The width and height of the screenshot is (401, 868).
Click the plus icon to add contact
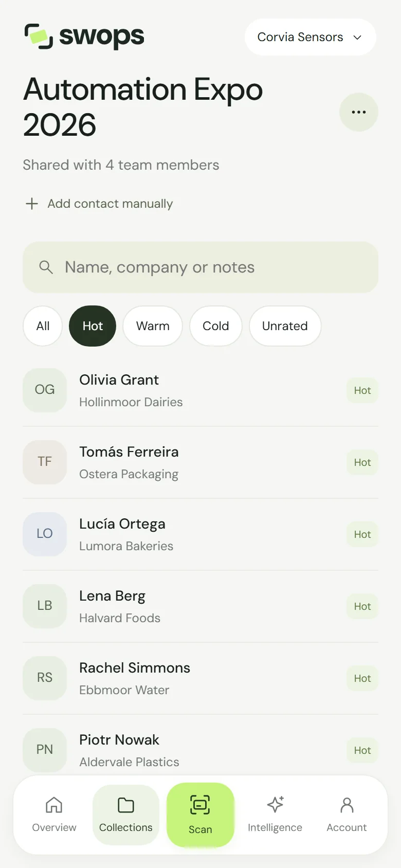coord(32,204)
